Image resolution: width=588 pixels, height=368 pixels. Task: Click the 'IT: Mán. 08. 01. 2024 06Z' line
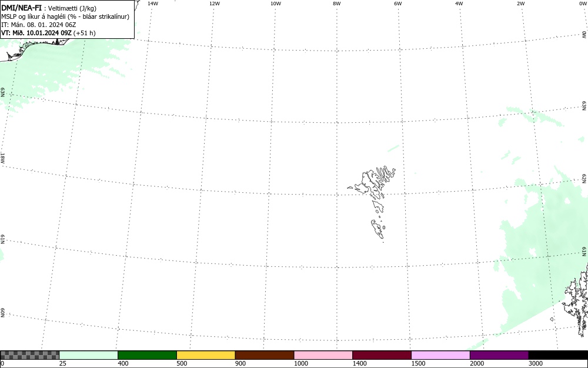coord(39,25)
